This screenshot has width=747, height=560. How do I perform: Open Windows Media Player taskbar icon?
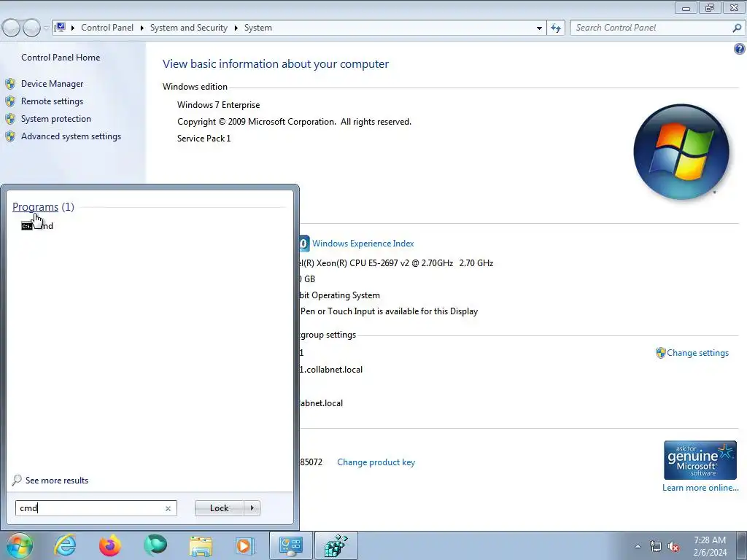(246, 545)
